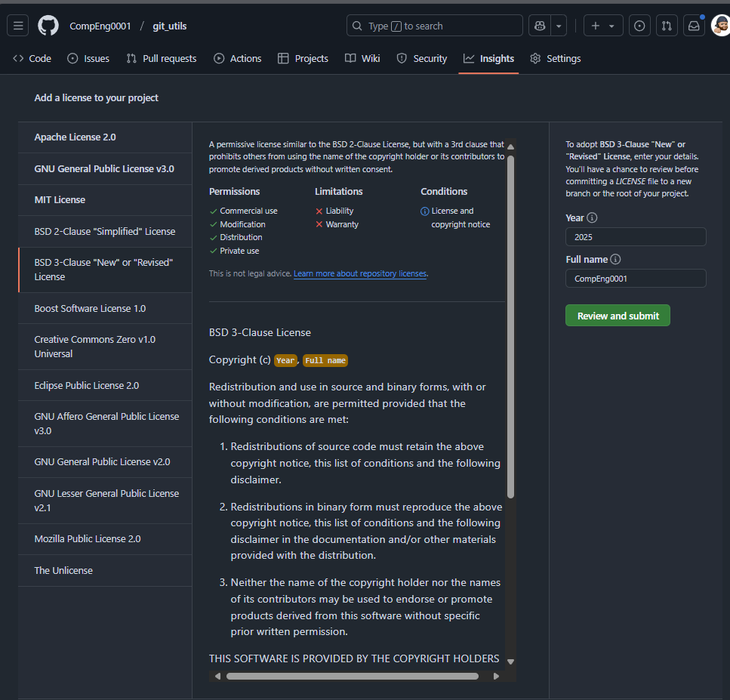730x700 pixels.
Task: Open the Actions tab
Action: 238,59
